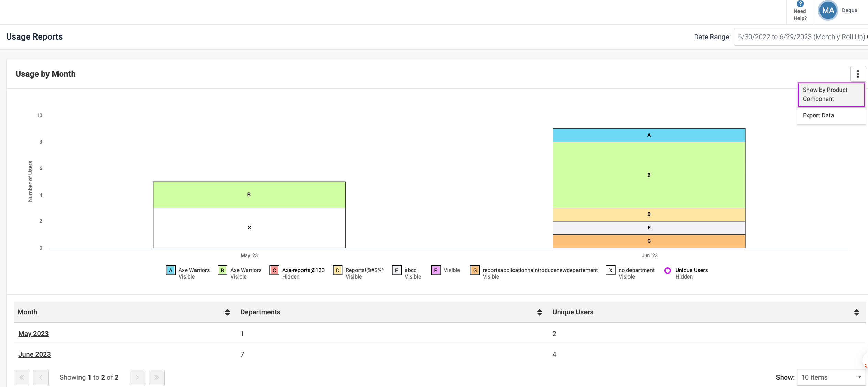
Task: Go to previous page arrow icon
Action: tap(41, 377)
